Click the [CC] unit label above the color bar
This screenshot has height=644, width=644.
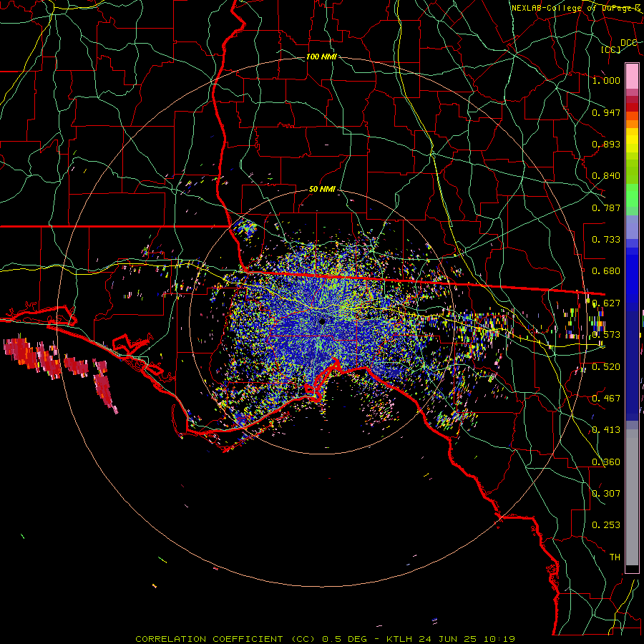[611, 49]
